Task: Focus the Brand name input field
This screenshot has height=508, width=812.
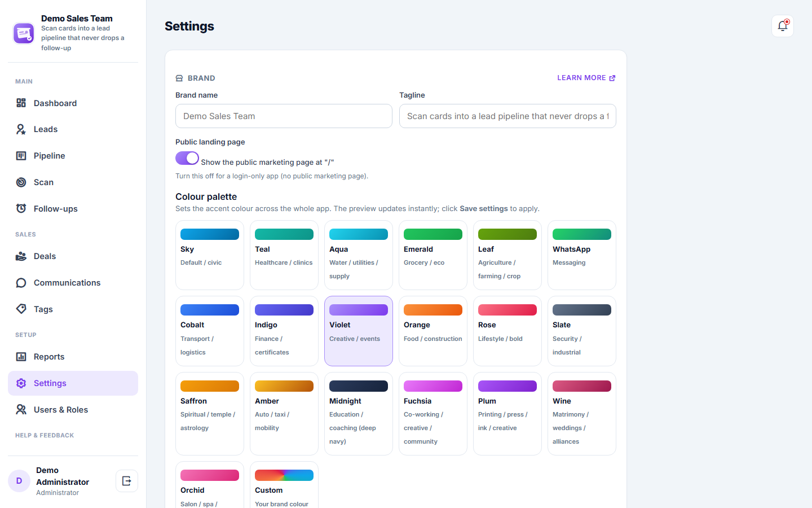Action: (x=284, y=116)
